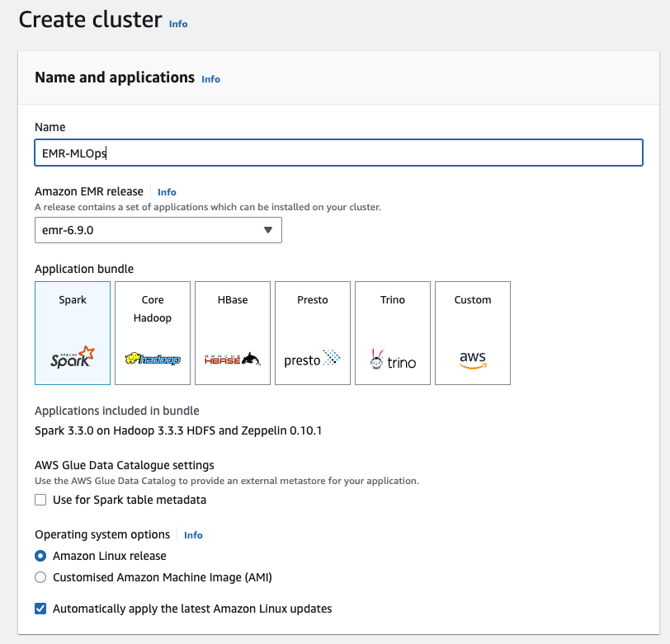Click the Presto bundle label
The width and height of the screenshot is (670, 644).
click(x=313, y=300)
